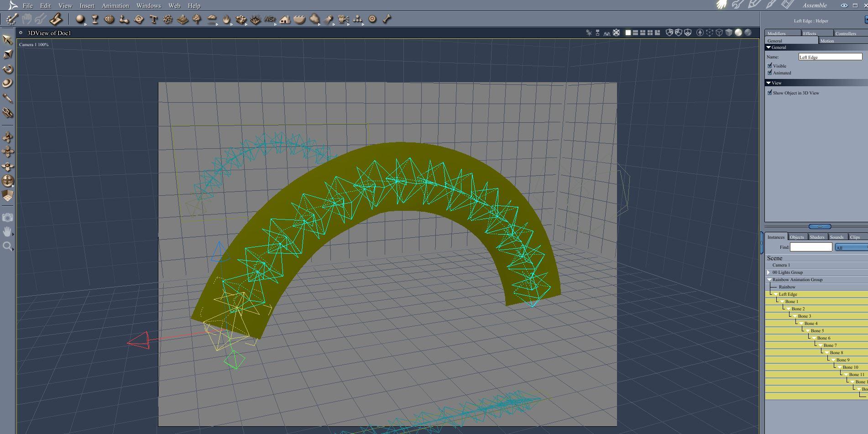
Task: Toggle the eye icon in title bar
Action: pos(844,5)
